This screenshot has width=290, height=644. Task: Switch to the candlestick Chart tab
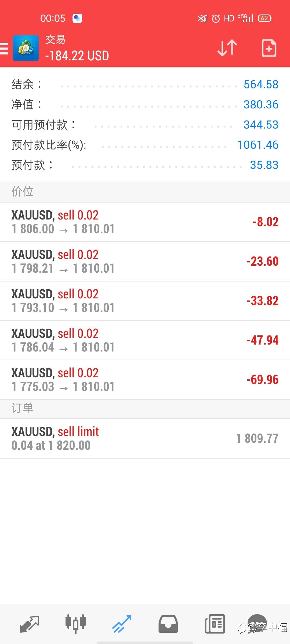[75, 624]
